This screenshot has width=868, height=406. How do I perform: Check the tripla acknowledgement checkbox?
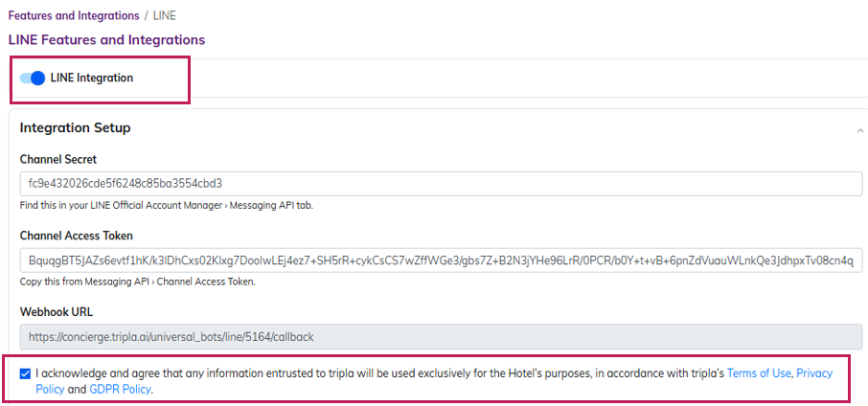25,373
